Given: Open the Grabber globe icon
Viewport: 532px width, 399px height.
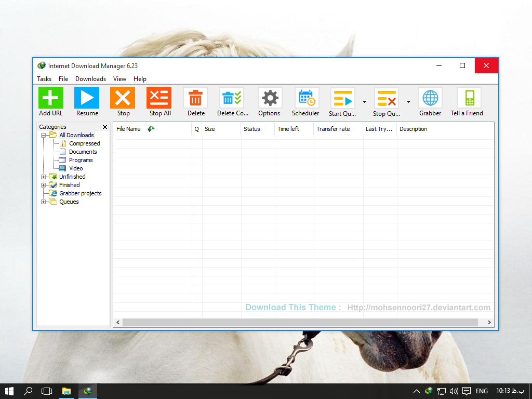Looking at the screenshot, I should pyautogui.click(x=430, y=98).
